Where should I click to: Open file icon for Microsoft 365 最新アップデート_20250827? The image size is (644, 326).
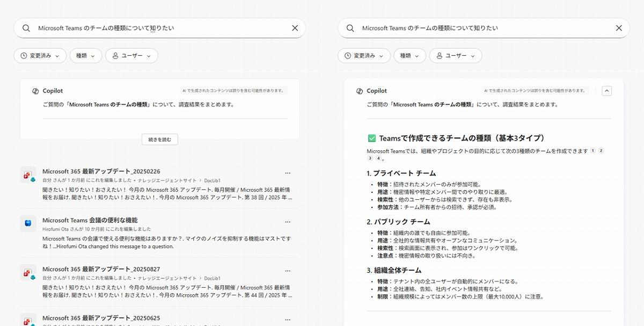point(28,272)
